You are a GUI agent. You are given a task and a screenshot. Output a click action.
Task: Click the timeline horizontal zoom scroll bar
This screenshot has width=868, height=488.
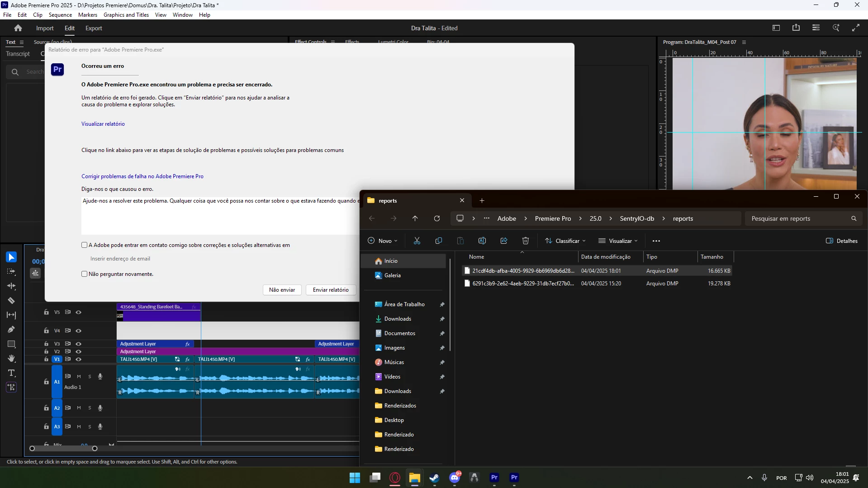coord(63,449)
